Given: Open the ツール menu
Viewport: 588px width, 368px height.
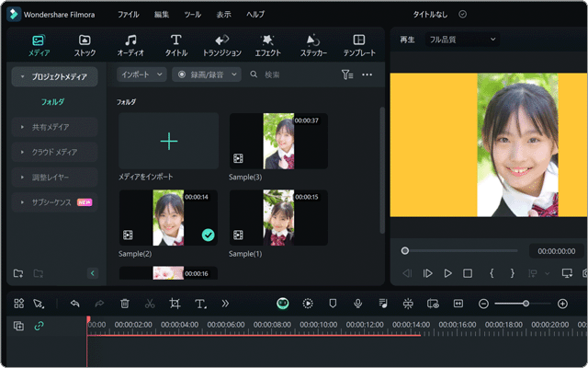Looking at the screenshot, I should point(192,15).
